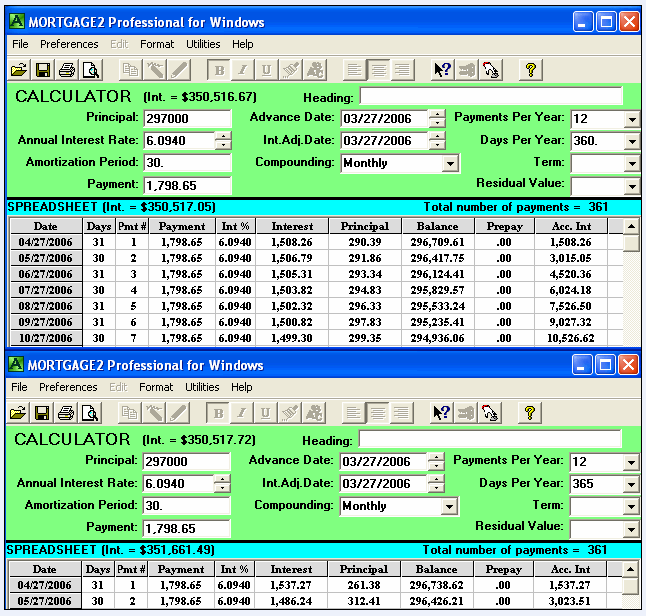646x616 pixels.
Task: Click the Open file icon in top window
Action: (x=18, y=70)
